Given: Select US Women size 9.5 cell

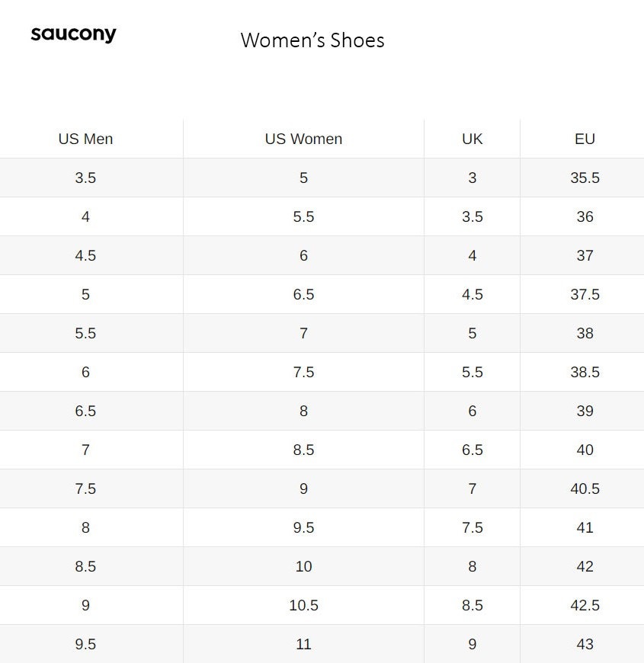Looking at the screenshot, I should tap(303, 527).
